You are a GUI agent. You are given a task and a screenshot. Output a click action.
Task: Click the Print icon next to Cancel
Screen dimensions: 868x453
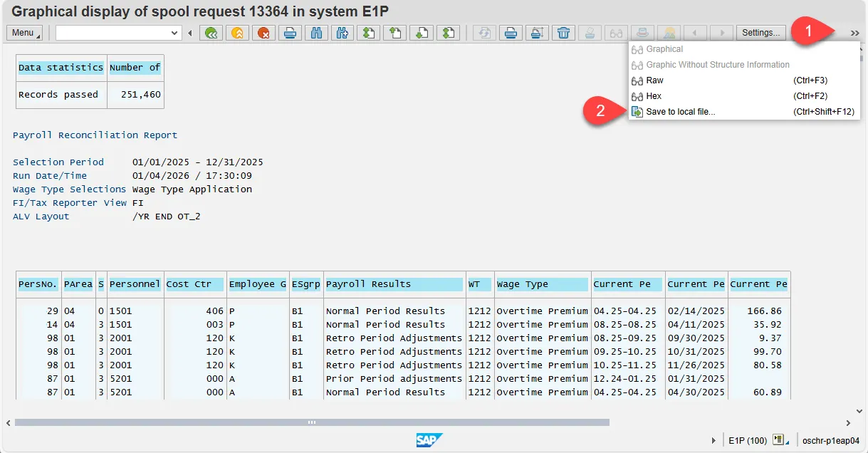(x=290, y=33)
